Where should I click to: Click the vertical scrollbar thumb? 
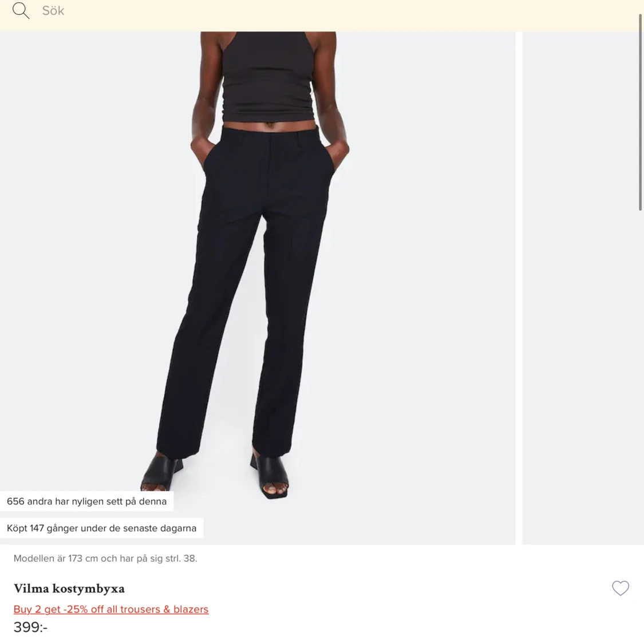pyautogui.click(x=640, y=112)
